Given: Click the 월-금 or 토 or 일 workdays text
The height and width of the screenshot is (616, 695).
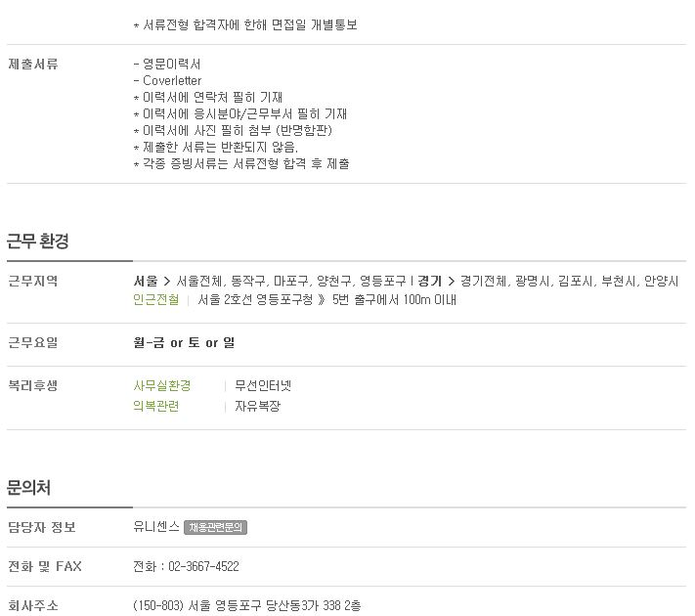Looking at the screenshot, I should (x=184, y=342).
